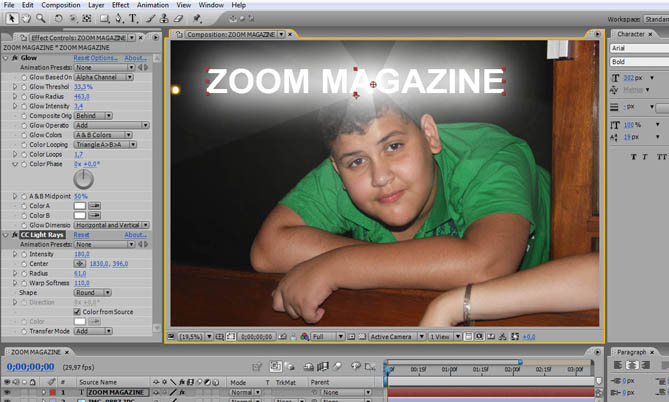Click the Color A white swatch

point(80,205)
